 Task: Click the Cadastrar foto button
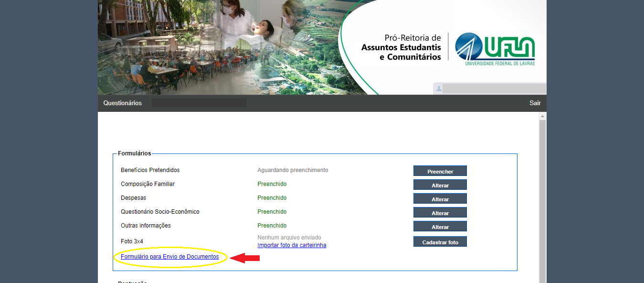[x=440, y=242]
